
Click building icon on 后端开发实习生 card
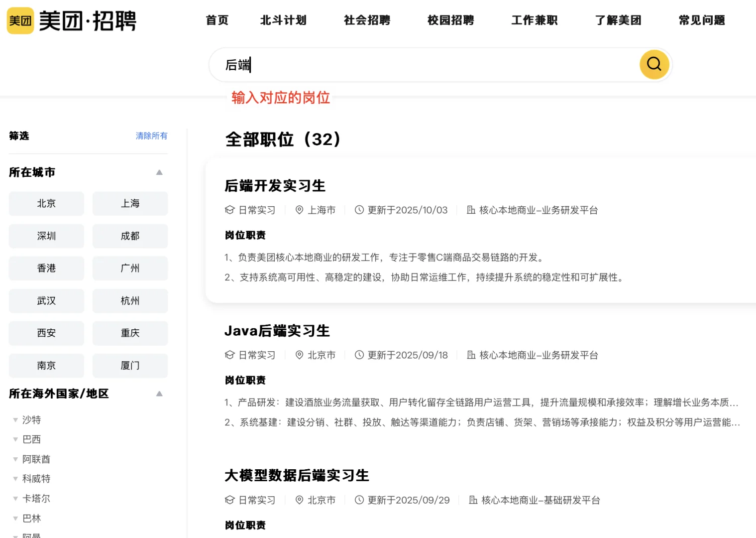point(471,210)
